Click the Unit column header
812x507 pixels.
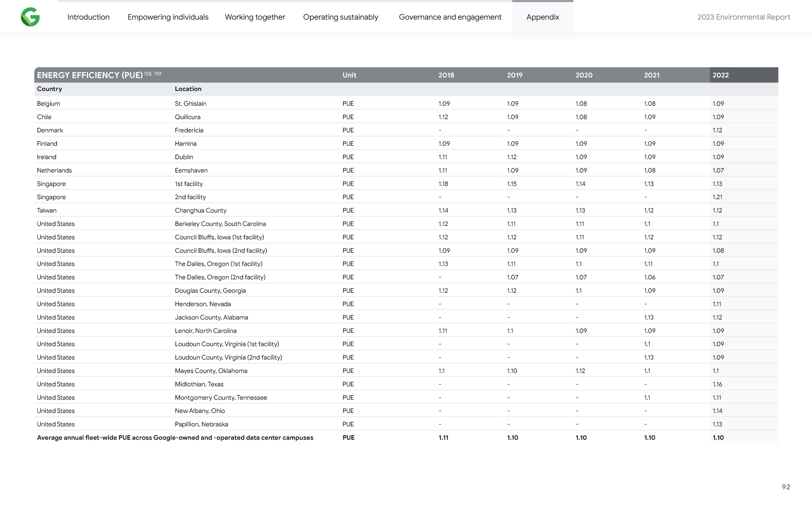coord(349,75)
